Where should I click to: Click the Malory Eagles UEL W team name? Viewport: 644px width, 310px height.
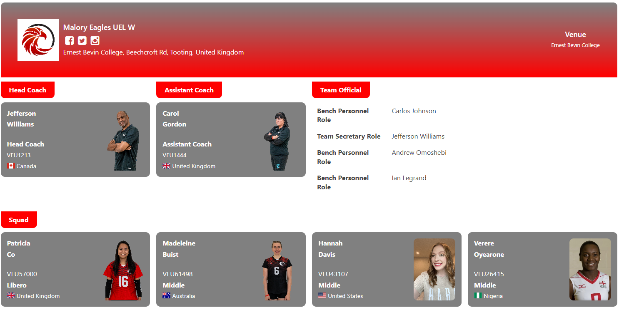tap(99, 27)
